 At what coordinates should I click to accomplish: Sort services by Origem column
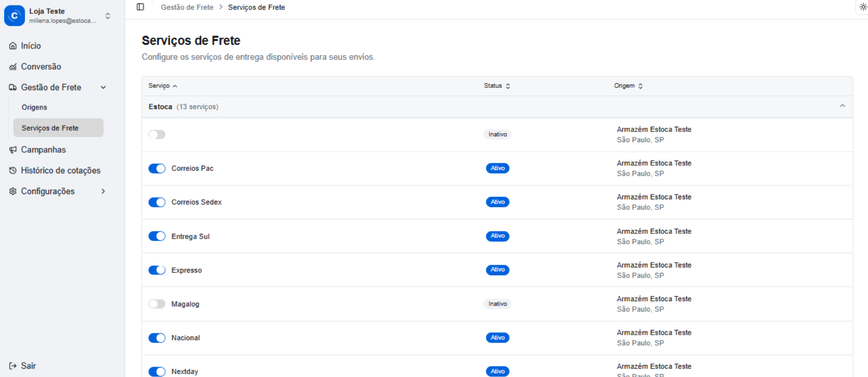point(628,86)
